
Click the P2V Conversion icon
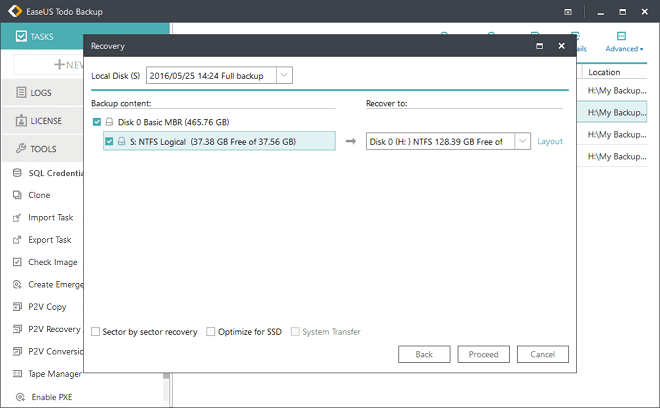click(x=17, y=351)
